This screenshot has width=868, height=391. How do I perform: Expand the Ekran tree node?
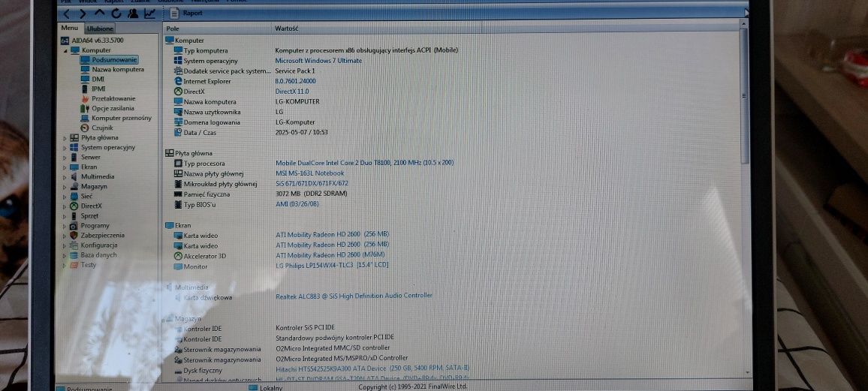[65, 167]
